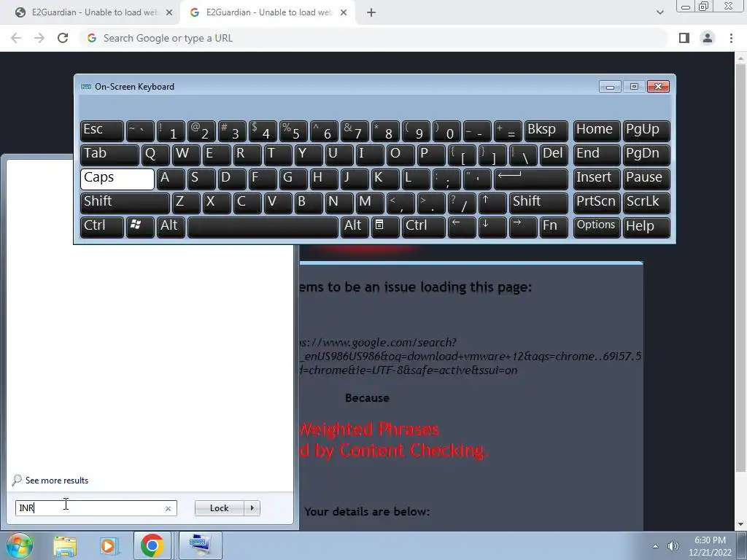Click the Enter arrow key on the keyboard
This screenshot has width=747, height=560.
531,179
